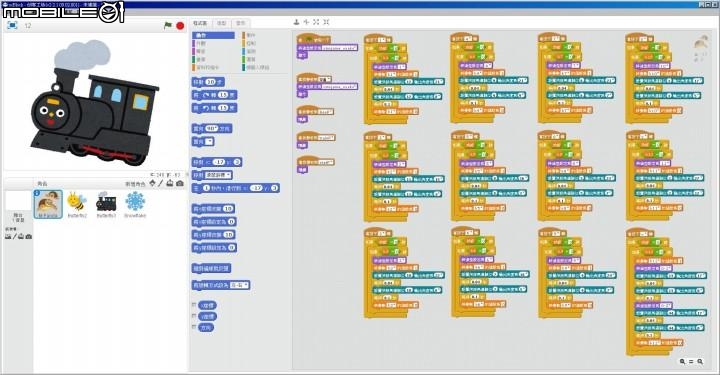Edit seconds in the glide block

(206, 188)
